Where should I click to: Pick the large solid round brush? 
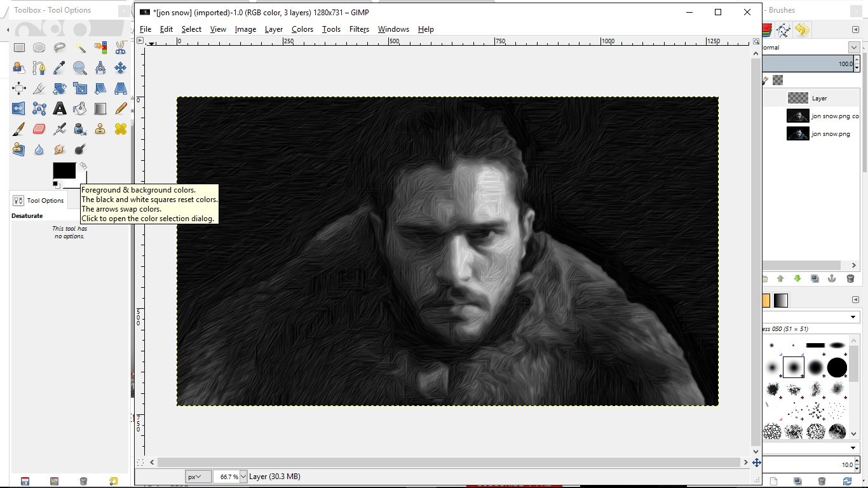click(837, 367)
